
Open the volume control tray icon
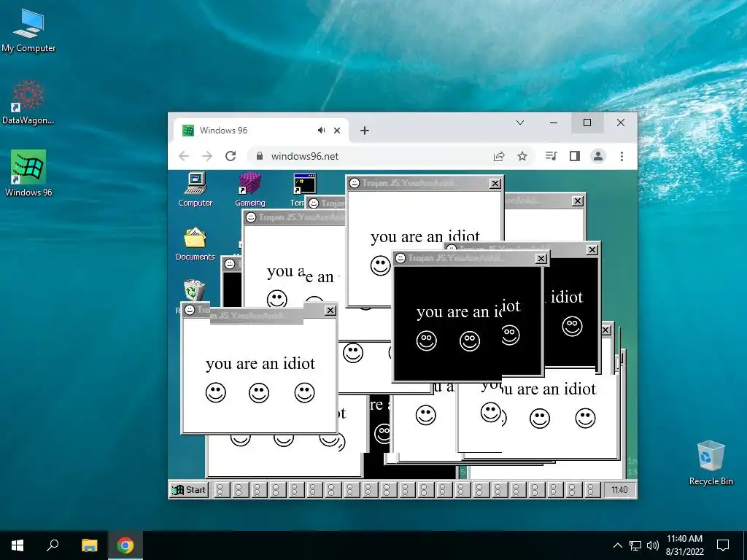(x=653, y=545)
